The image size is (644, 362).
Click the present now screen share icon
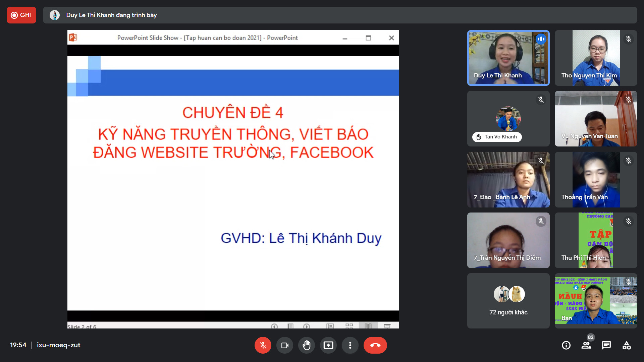coord(328,345)
